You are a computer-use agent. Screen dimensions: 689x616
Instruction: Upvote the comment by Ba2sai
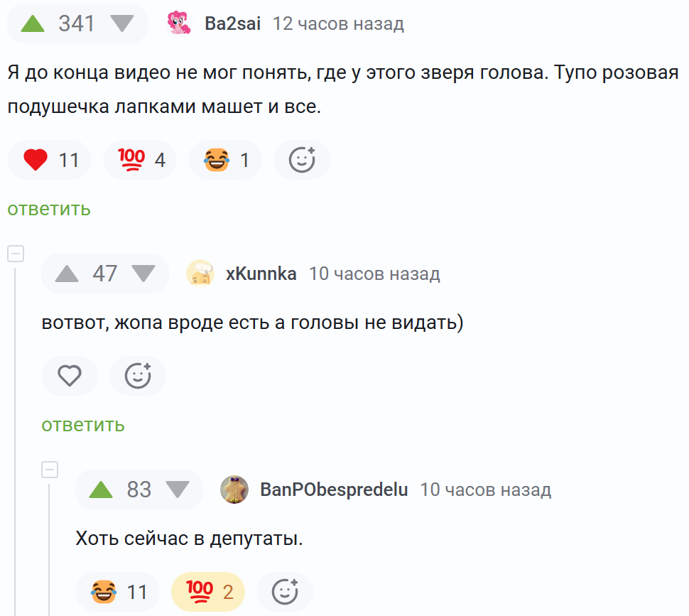[x=33, y=23]
